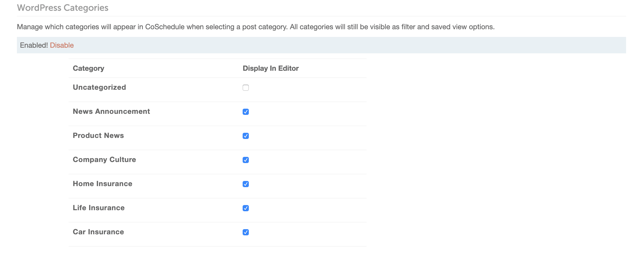Viewport: 644px width, 263px height.
Task: Click the red Disable link
Action: point(62,45)
